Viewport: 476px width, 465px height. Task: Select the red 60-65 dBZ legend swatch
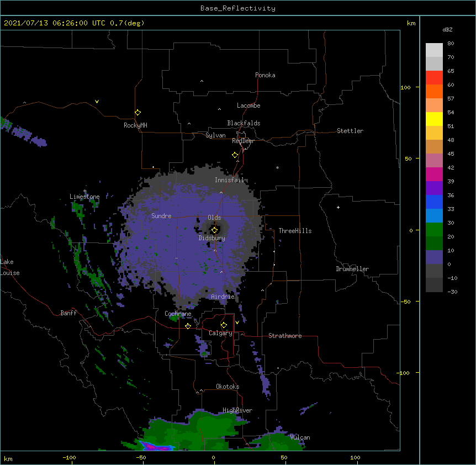[434, 77]
